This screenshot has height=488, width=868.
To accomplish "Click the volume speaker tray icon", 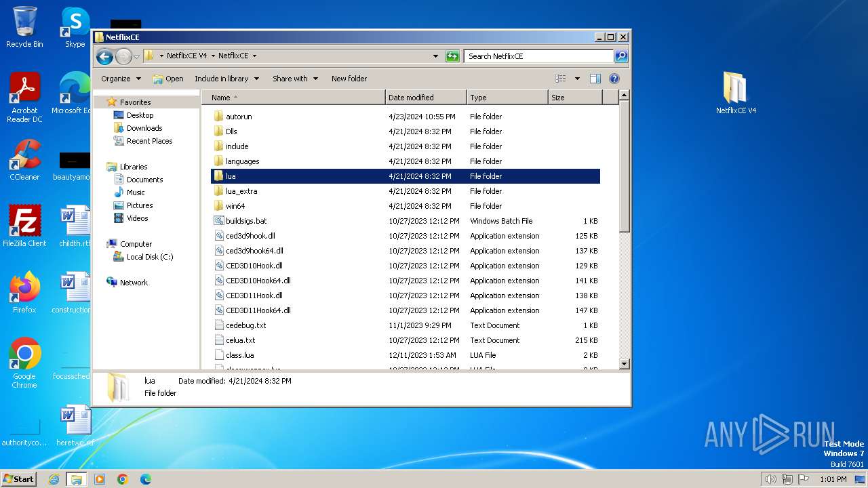I will pos(770,479).
